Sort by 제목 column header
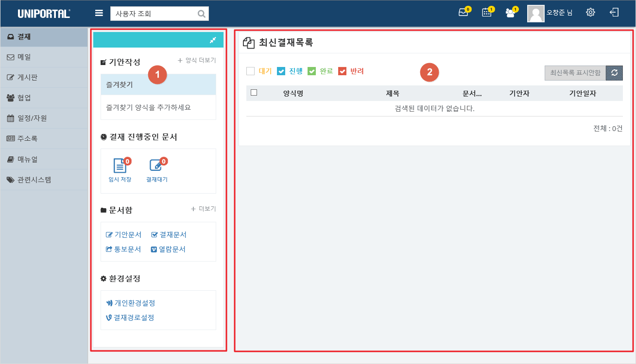This screenshot has height=364, width=636. 393,93
